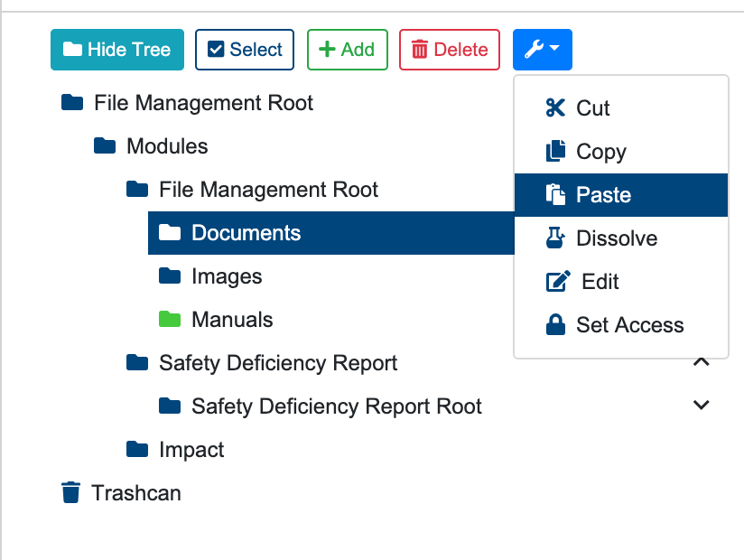The width and height of the screenshot is (744, 560).
Task: Click the Safety Deficiency Report Root folder icon
Action: (170, 406)
